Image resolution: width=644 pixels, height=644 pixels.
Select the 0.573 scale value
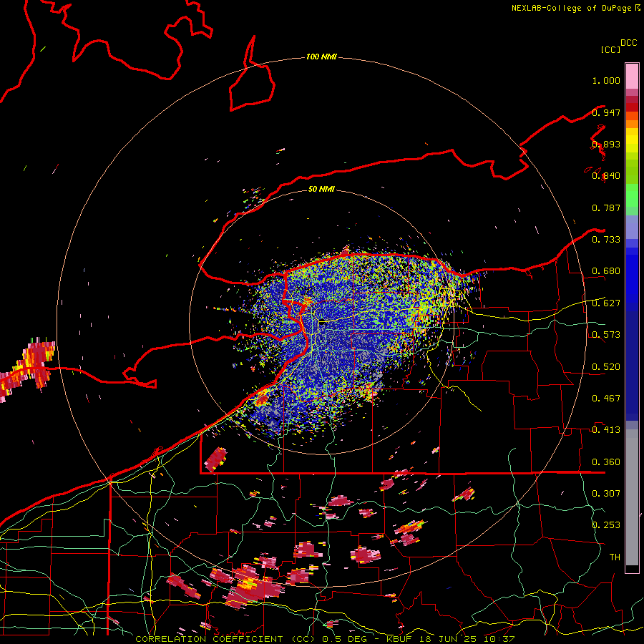tap(606, 335)
